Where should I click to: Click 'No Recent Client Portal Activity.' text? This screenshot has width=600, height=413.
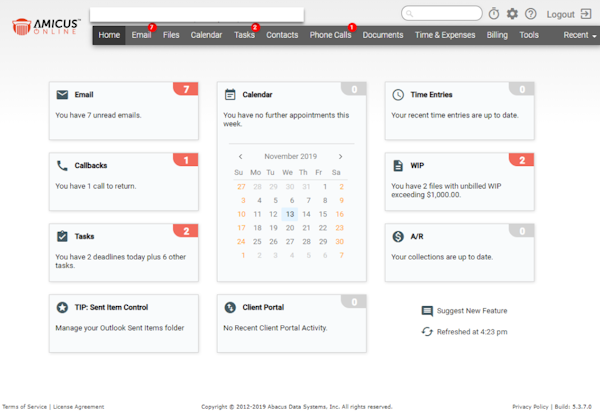click(275, 328)
